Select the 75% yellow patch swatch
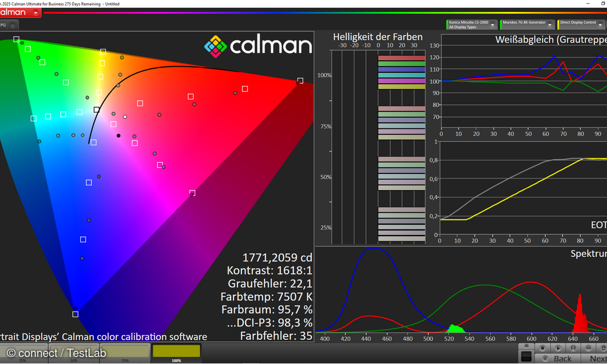This screenshot has width=607, height=364. click(x=125, y=351)
